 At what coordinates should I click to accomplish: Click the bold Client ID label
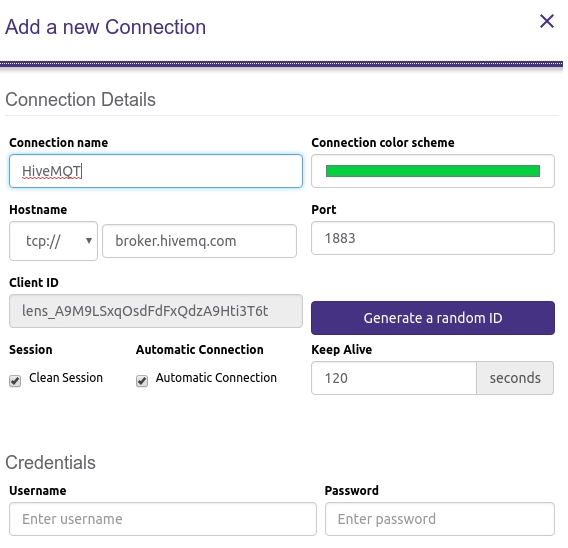coord(34,283)
